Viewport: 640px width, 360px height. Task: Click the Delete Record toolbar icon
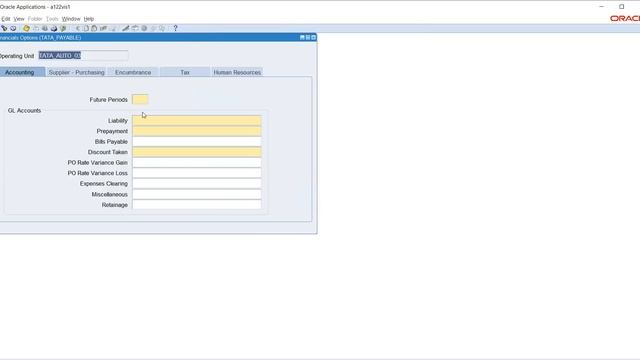pyautogui.click(x=113, y=28)
